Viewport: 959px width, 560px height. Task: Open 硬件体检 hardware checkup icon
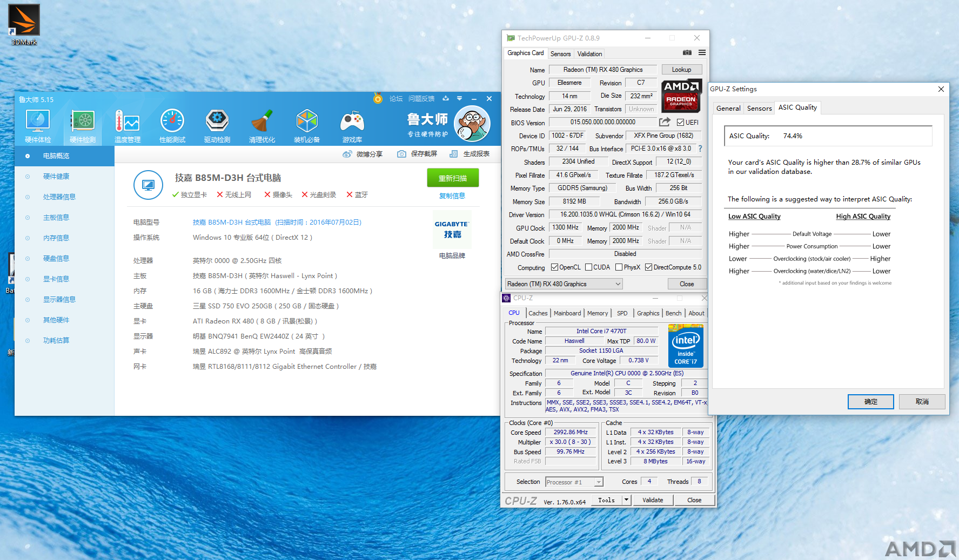(38, 126)
